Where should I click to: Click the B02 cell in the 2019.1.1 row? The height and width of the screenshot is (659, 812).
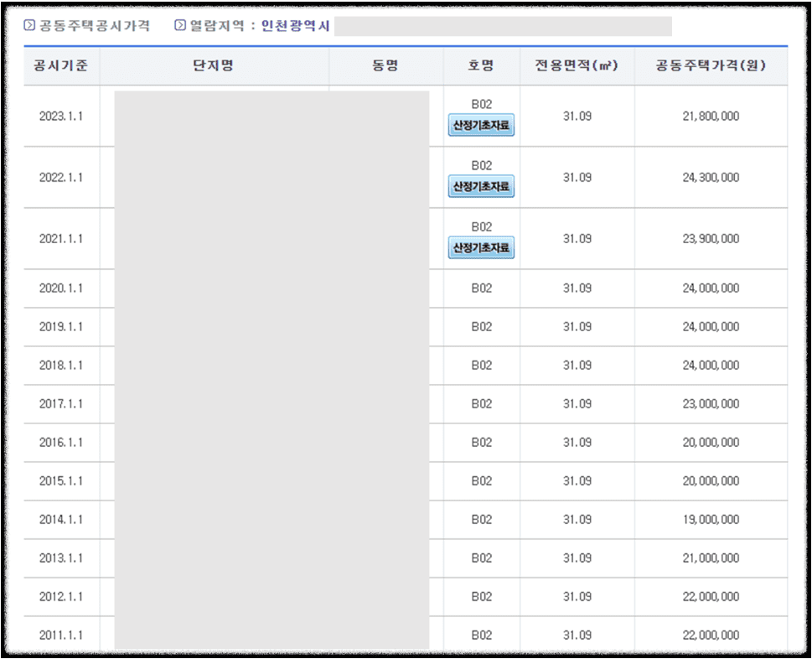click(478, 327)
